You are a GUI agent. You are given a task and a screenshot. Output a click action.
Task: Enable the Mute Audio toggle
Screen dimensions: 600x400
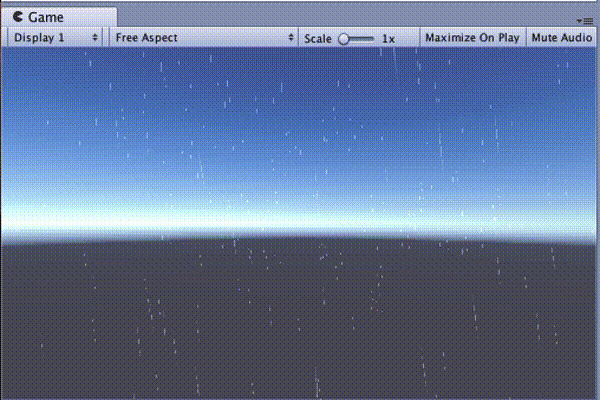561,38
